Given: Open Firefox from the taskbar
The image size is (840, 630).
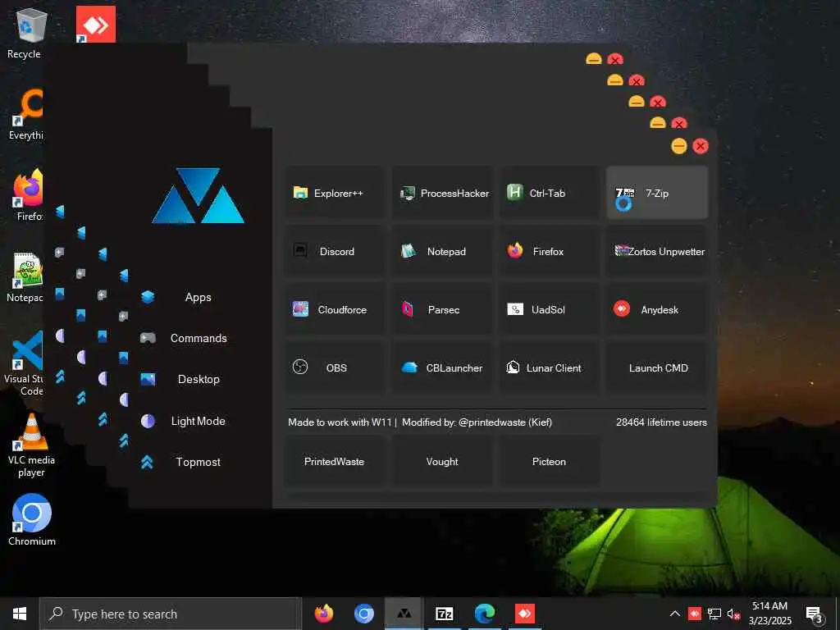Looking at the screenshot, I should pyautogui.click(x=323, y=614).
